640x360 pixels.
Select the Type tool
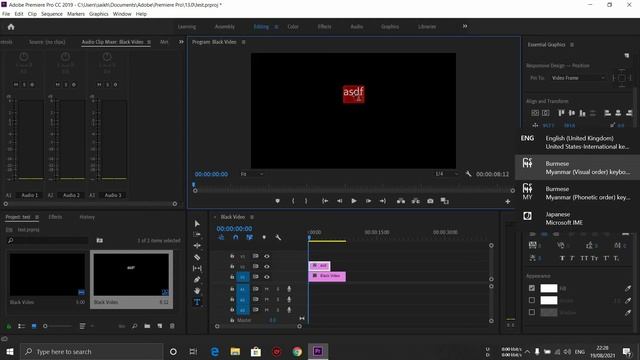(197, 302)
